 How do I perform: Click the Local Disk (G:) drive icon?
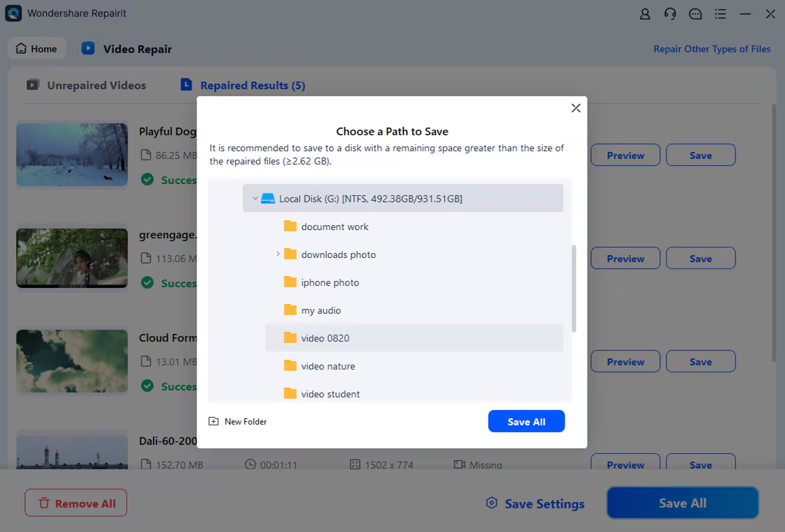click(x=268, y=199)
